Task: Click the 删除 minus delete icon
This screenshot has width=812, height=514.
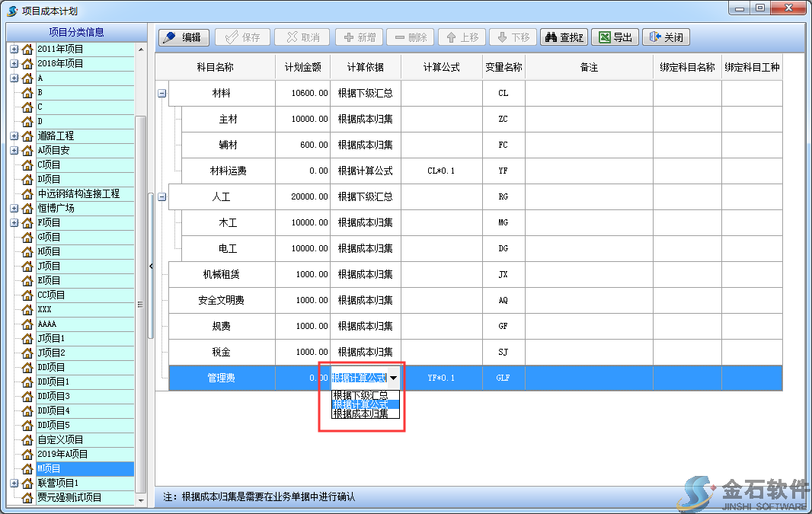Action: click(401, 37)
